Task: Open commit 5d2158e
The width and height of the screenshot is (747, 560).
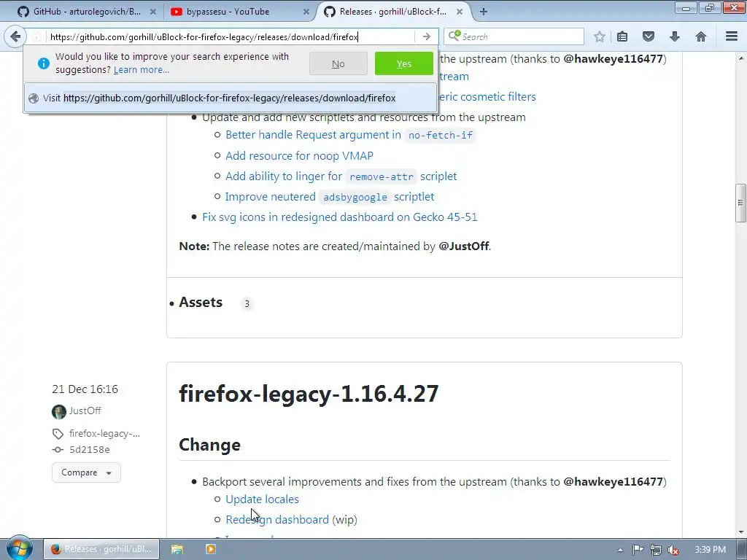Action: 90,449
